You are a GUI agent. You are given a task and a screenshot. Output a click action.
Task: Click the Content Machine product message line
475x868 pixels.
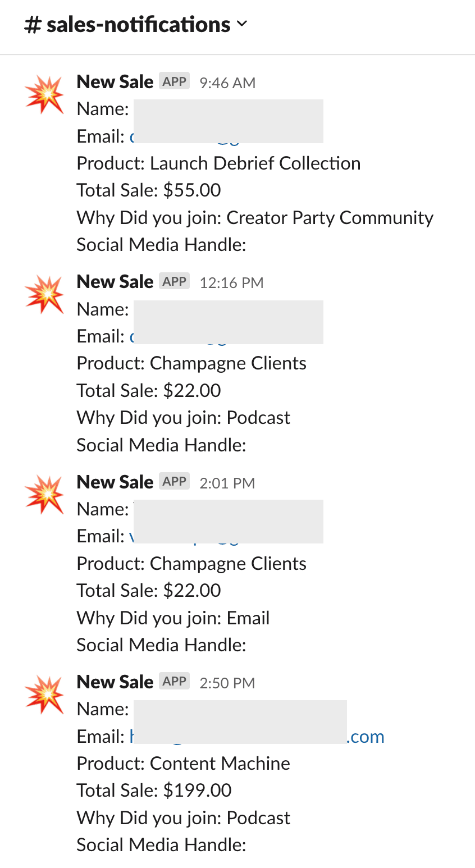(x=184, y=764)
